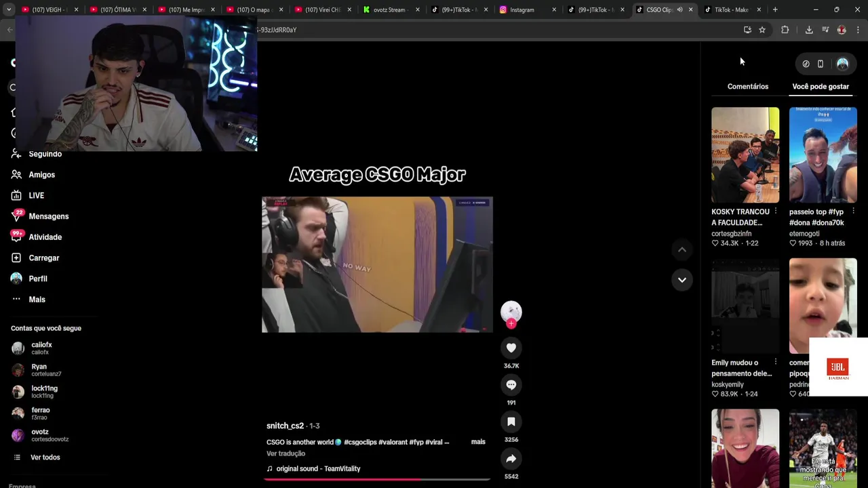Viewport: 868px width, 488px height.
Task: Open the Emily mudou video thumbnail
Action: pos(745,306)
